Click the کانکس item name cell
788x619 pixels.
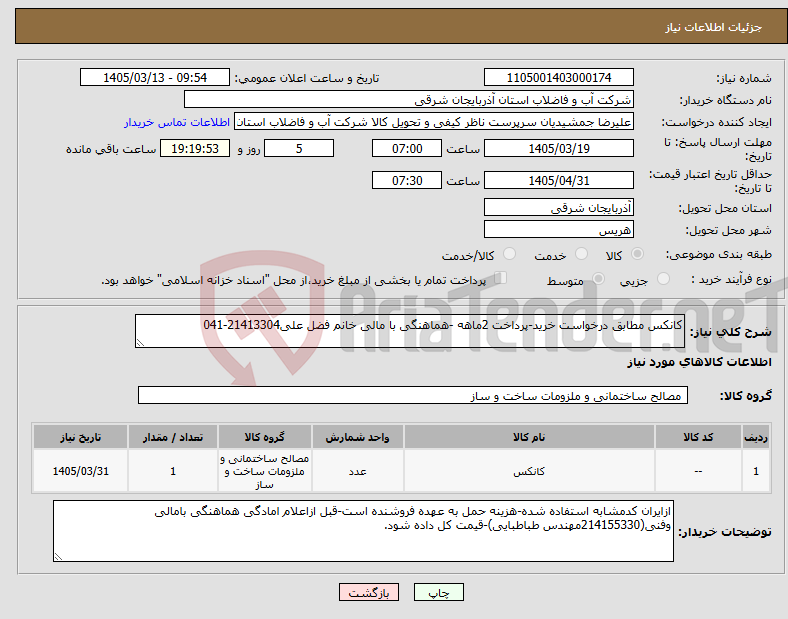coord(529,471)
